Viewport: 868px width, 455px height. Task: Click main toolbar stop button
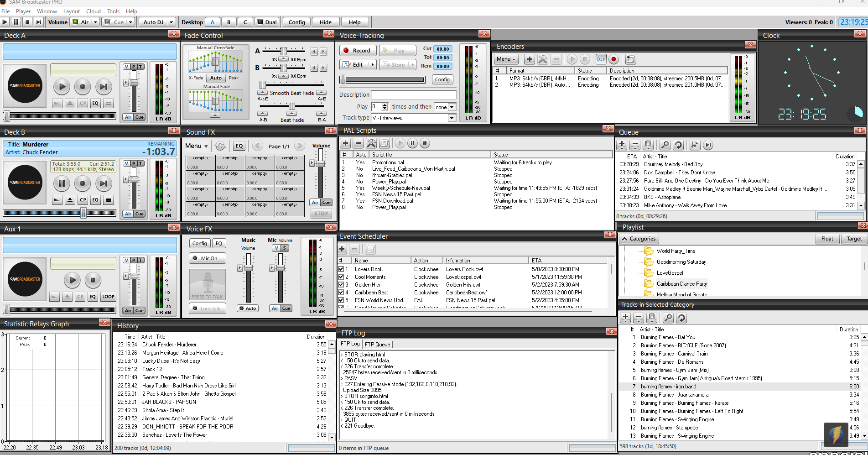click(27, 22)
